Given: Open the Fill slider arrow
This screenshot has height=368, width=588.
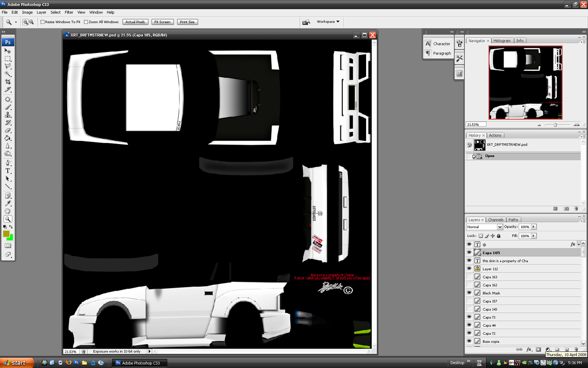Looking at the screenshot, I should point(533,236).
